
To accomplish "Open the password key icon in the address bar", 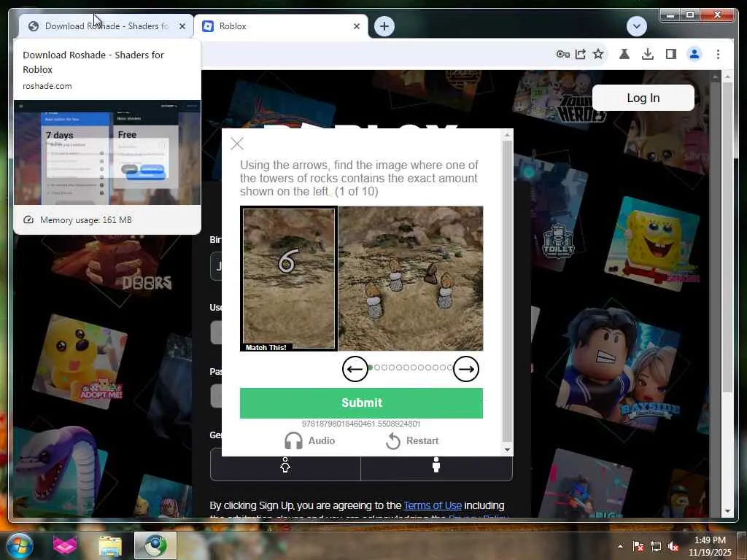I will (x=562, y=54).
